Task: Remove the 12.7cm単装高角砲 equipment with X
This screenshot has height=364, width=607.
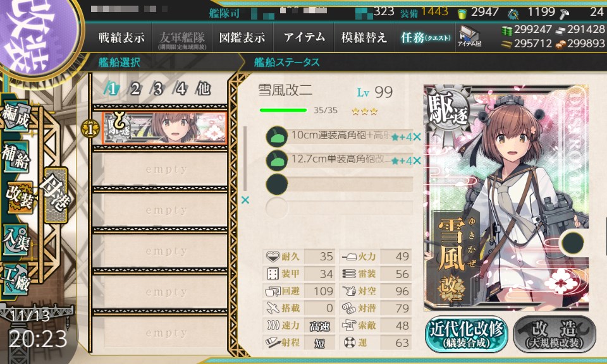Action: point(417,161)
